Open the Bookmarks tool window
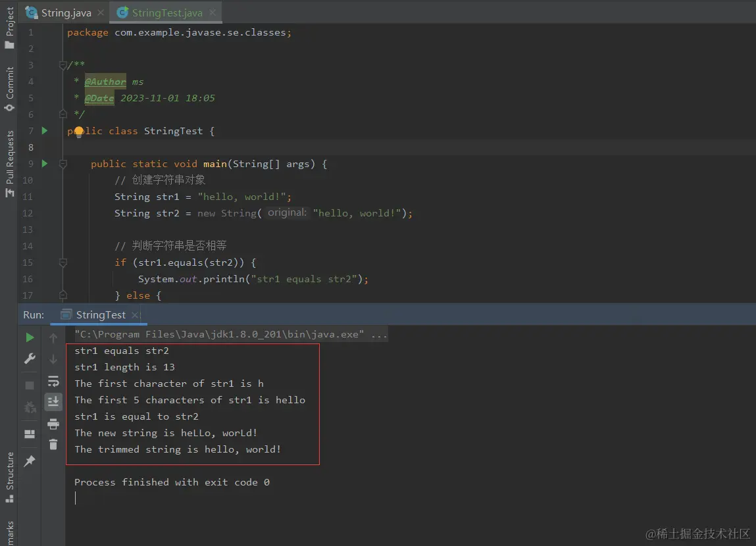The image size is (756, 546). coord(9,532)
